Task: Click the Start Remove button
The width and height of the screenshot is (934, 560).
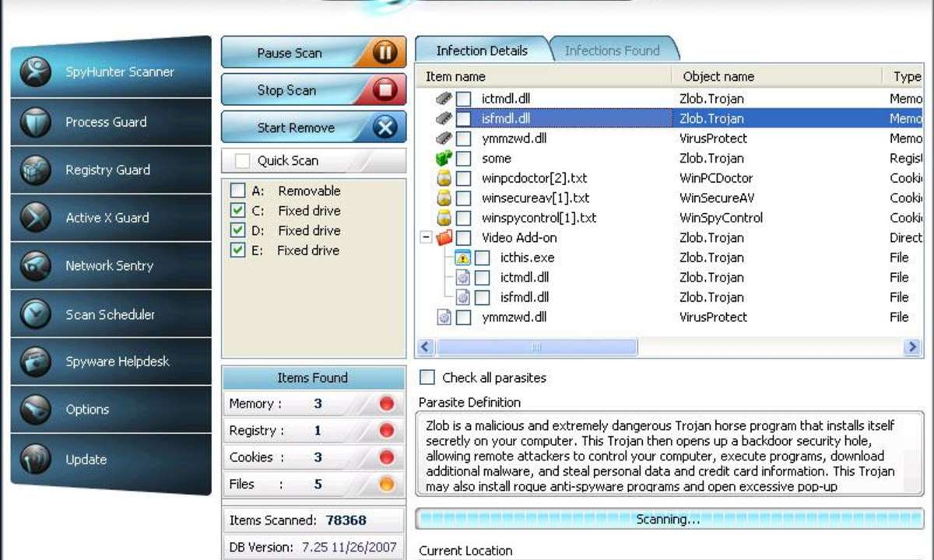Action: [x=314, y=128]
